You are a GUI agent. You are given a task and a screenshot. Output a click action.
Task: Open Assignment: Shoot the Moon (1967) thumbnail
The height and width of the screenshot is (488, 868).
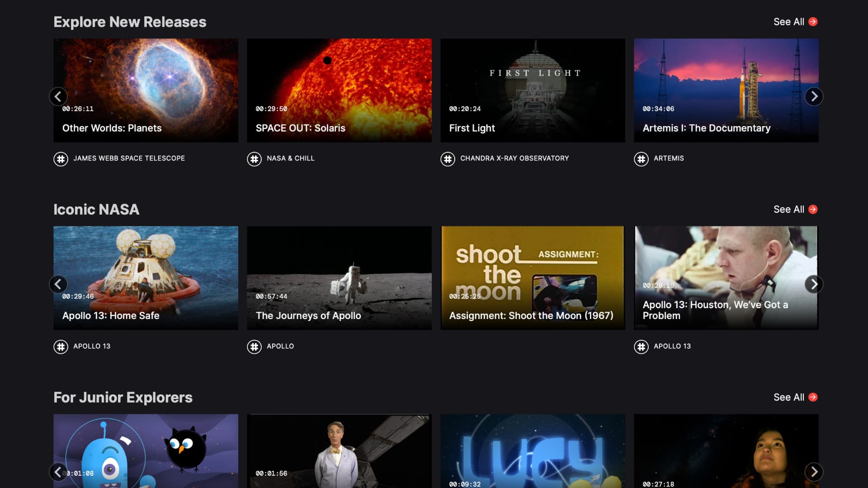pyautogui.click(x=533, y=278)
